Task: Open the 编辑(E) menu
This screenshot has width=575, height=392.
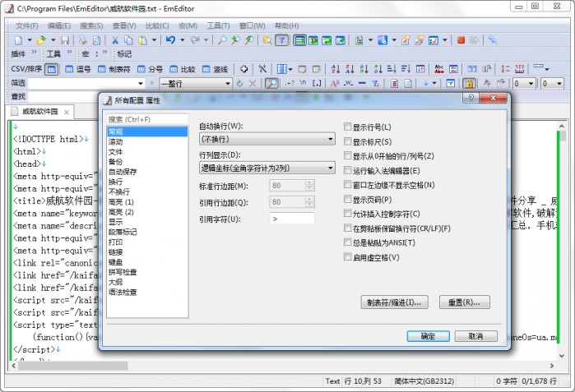Action: tap(59, 25)
